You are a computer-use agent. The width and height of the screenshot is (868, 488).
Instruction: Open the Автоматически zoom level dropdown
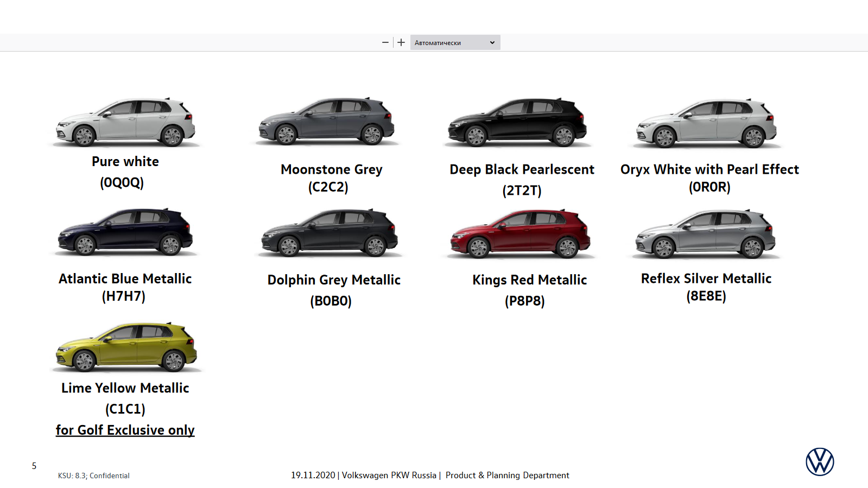click(455, 42)
